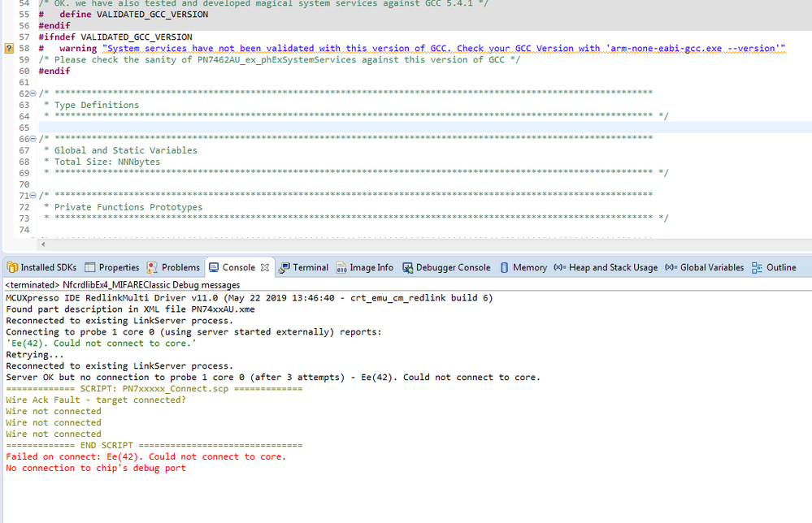Collapse the Private Functions Prototypes block
The width and height of the screenshot is (812, 523).
[31, 194]
